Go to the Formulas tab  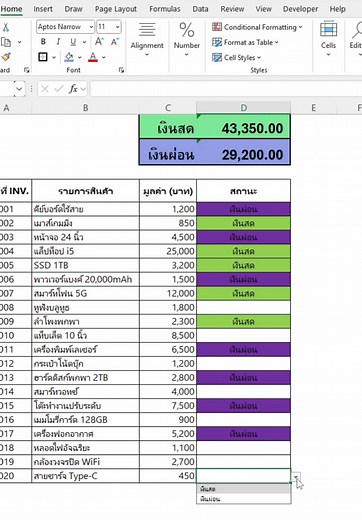tap(165, 9)
